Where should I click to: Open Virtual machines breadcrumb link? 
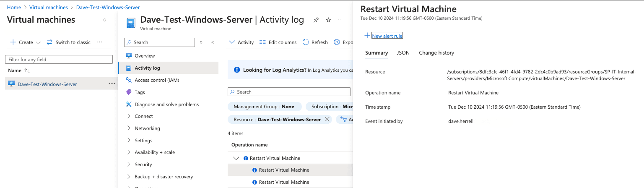point(48,8)
